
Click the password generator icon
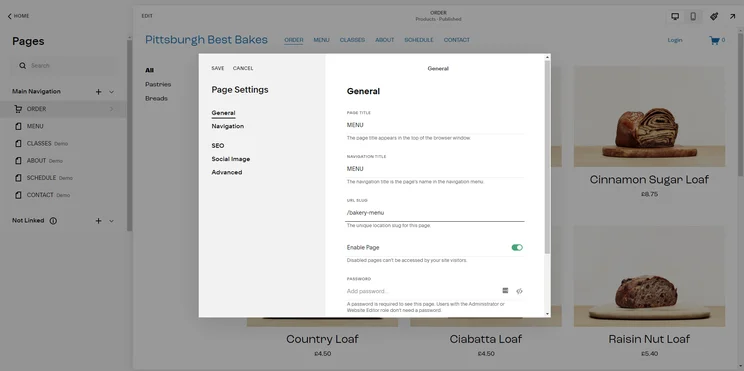pos(505,290)
